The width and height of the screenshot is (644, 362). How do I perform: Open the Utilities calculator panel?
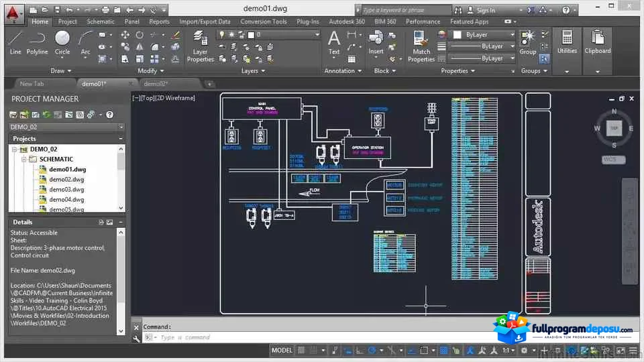[x=568, y=42]
